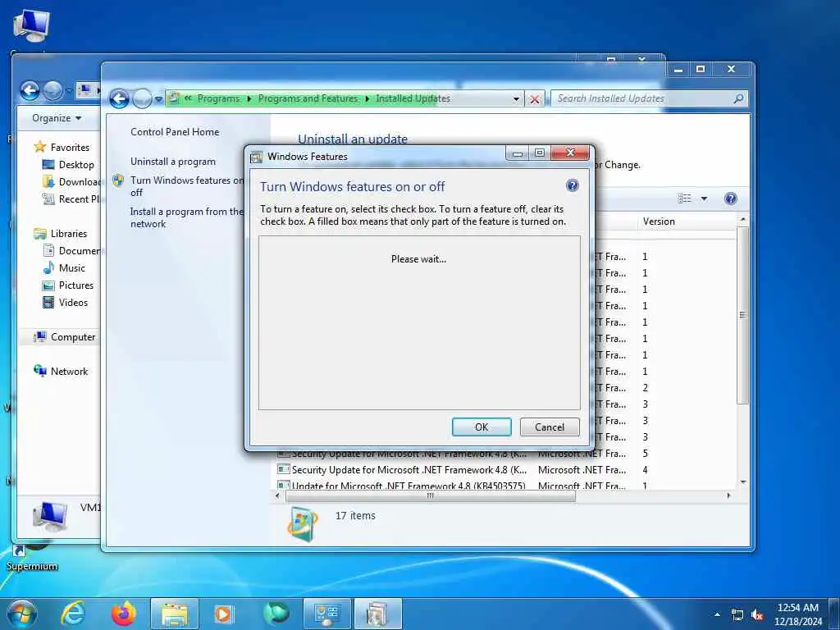Go back in Installed Updates window

coord(119,98)
